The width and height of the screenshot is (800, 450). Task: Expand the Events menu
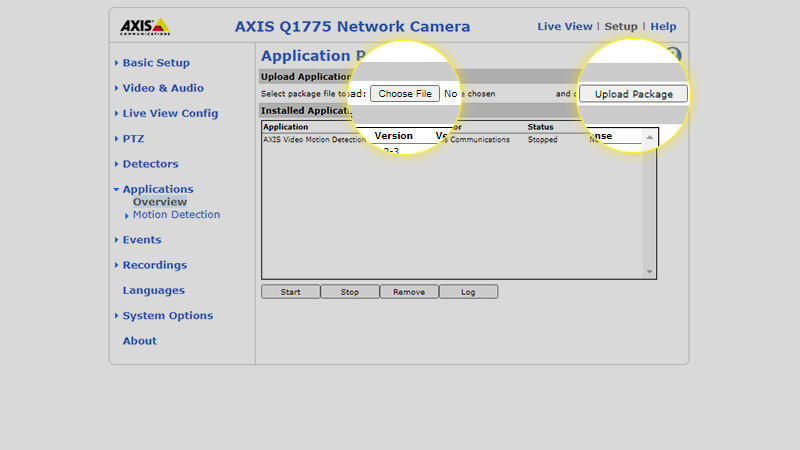(x=141, y=240)
